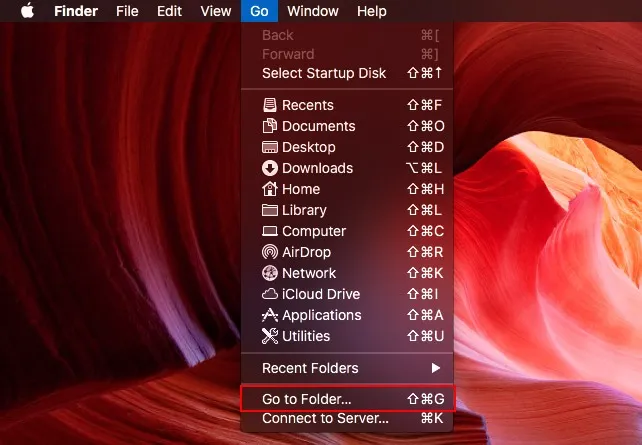Viewport: 642px width, 445px height.
Task: Choose Go to Folder…
Action: point(347,399)
